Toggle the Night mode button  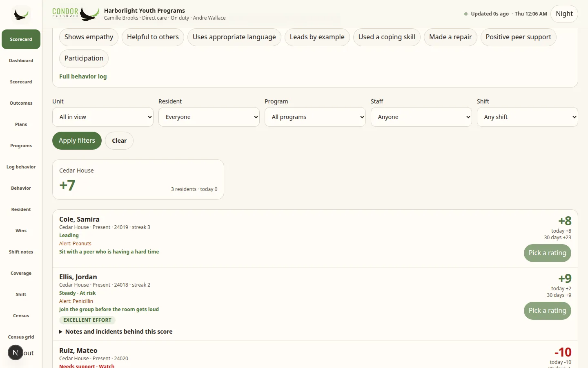tap(564, 14)
